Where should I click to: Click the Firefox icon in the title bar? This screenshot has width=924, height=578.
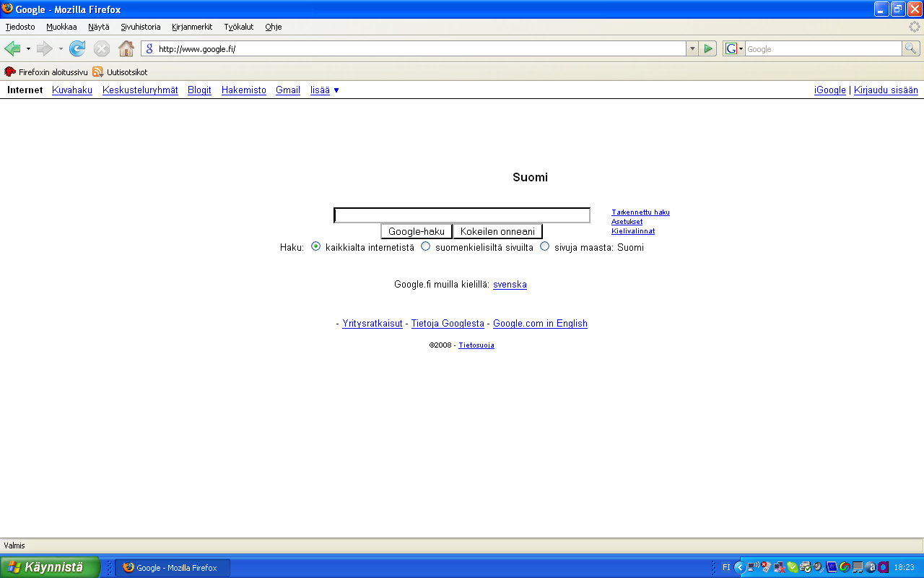pyautogui.click(x=8, y=9)
